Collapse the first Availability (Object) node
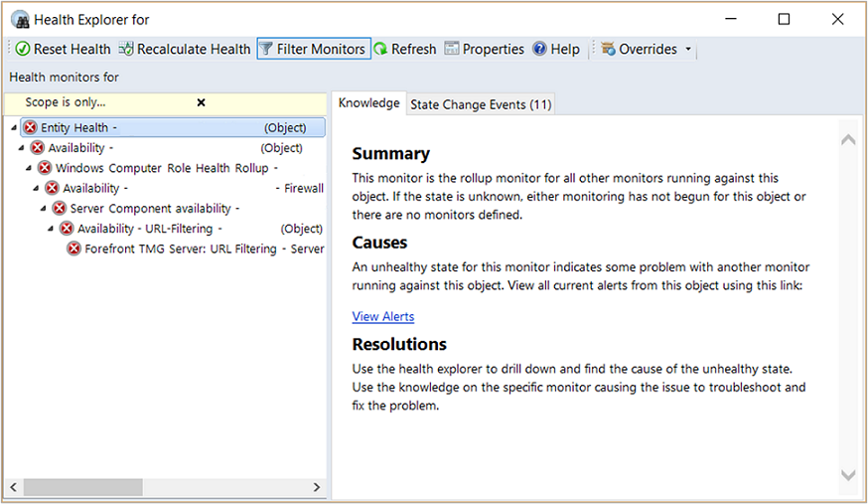This screenshot has width=868, height=504. click(21, 148)
